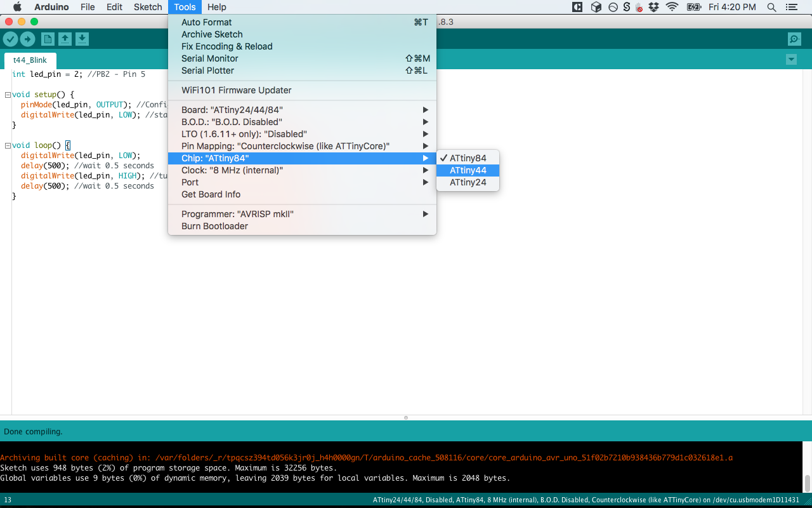Screen dimensions: 812x508
Task: Choose Archive Sketch
Action: (x=302, y=34)
